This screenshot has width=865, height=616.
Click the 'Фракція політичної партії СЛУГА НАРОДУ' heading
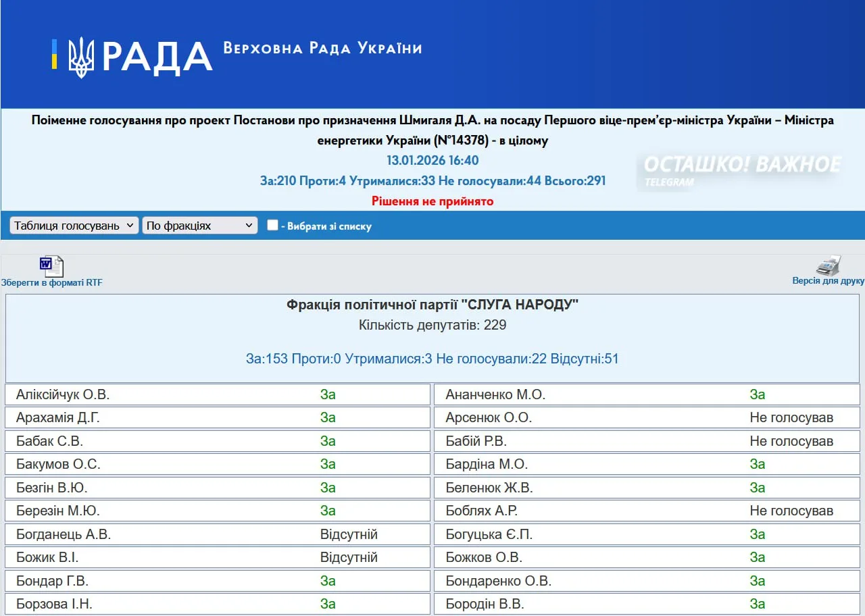click(x=432, y=305)
